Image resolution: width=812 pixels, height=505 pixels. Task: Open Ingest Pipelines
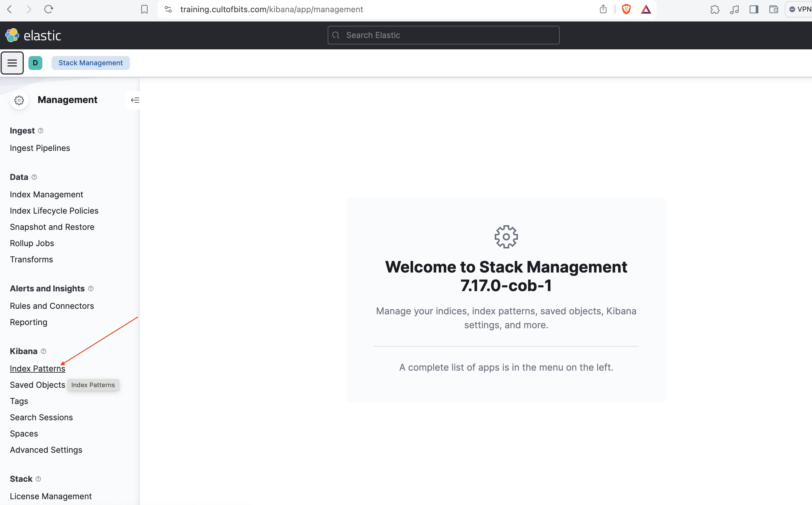point(40,148)
